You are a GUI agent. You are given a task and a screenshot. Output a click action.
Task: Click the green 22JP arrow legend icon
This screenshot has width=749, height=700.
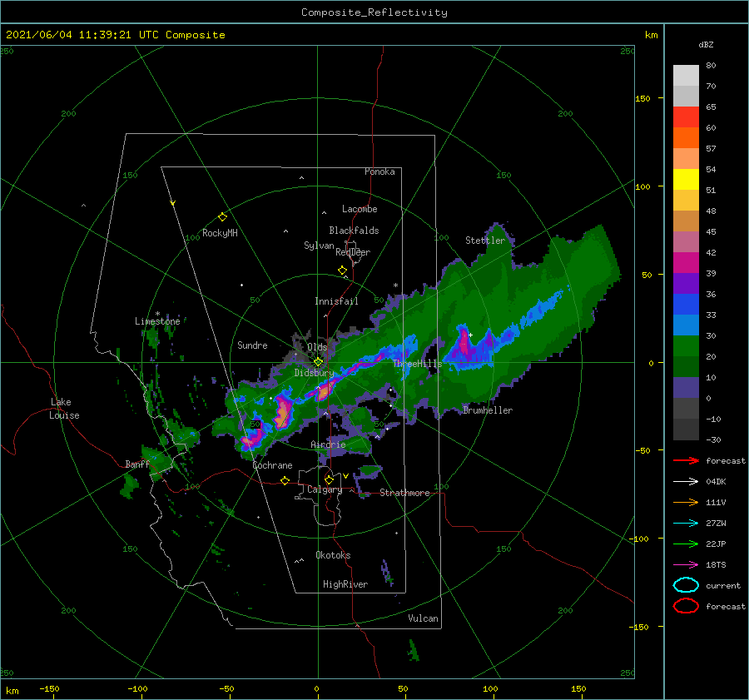point(686,544)
